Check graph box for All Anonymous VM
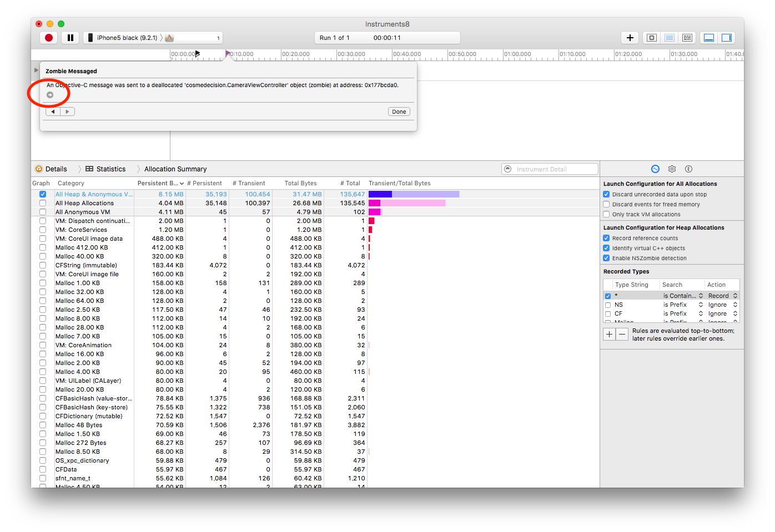This screenshot has width=775, height=532. [43, 212]
